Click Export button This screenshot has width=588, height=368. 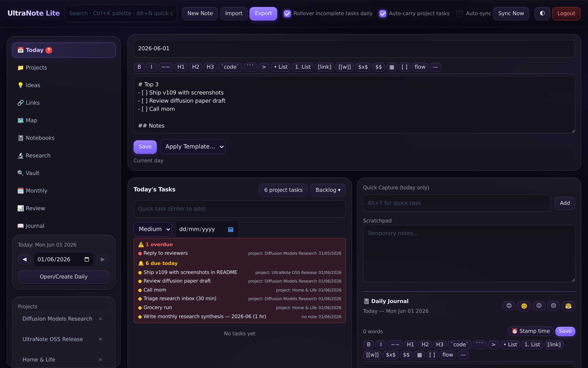tap(263, 14)
